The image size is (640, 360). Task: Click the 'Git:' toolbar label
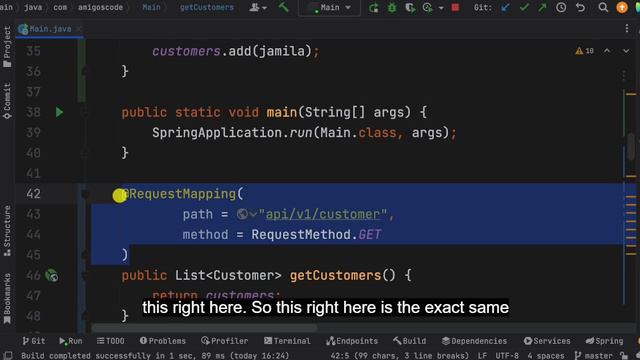[x=482, y=7]
